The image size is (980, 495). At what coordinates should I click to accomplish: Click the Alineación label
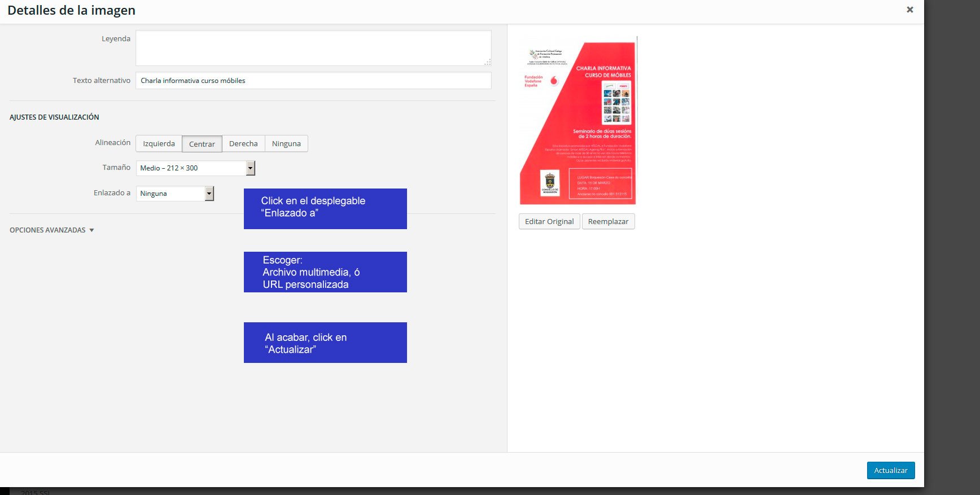[112, 143]
